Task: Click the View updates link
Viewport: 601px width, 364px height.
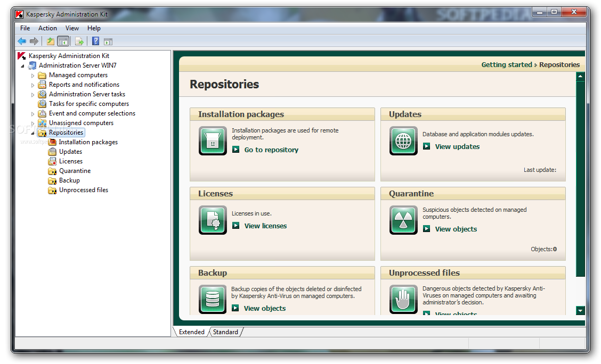Action: click(x=457, y=146)
